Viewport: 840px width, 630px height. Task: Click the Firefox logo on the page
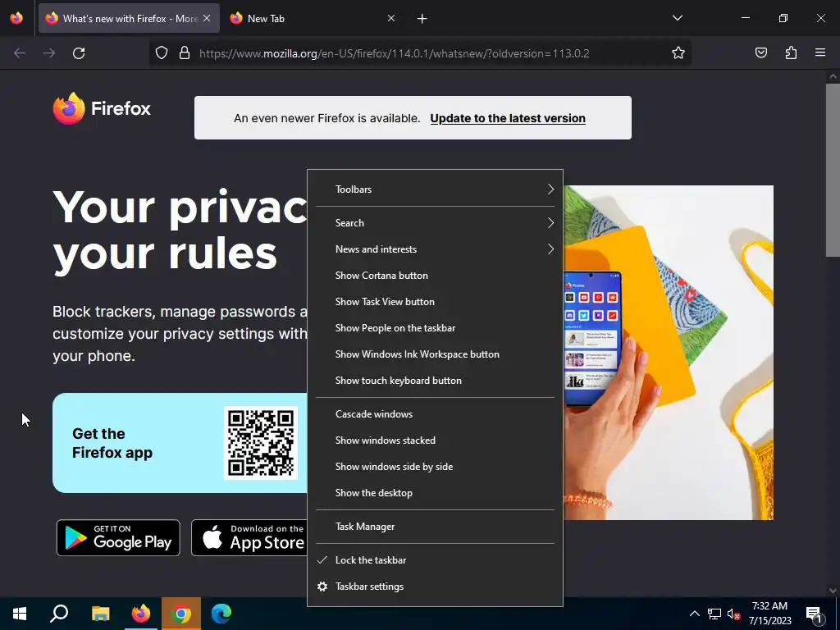(x=102, y=108)
